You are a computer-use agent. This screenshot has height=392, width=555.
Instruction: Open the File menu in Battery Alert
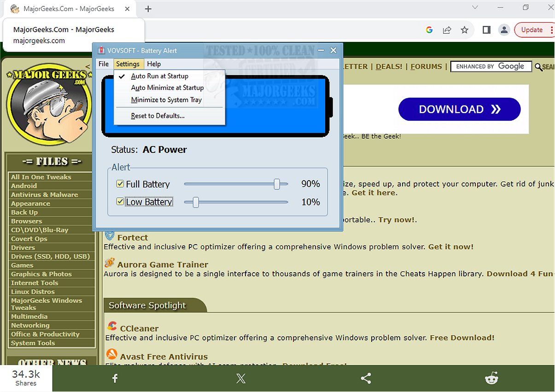104,64
